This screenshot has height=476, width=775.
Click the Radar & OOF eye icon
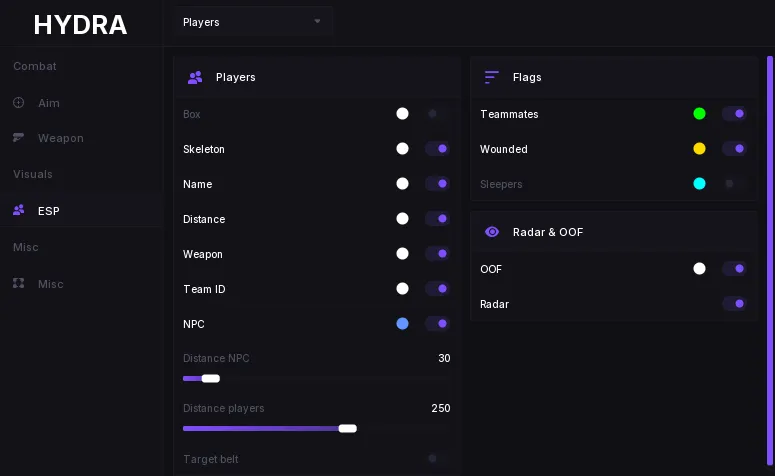click(x=492, y=232)
